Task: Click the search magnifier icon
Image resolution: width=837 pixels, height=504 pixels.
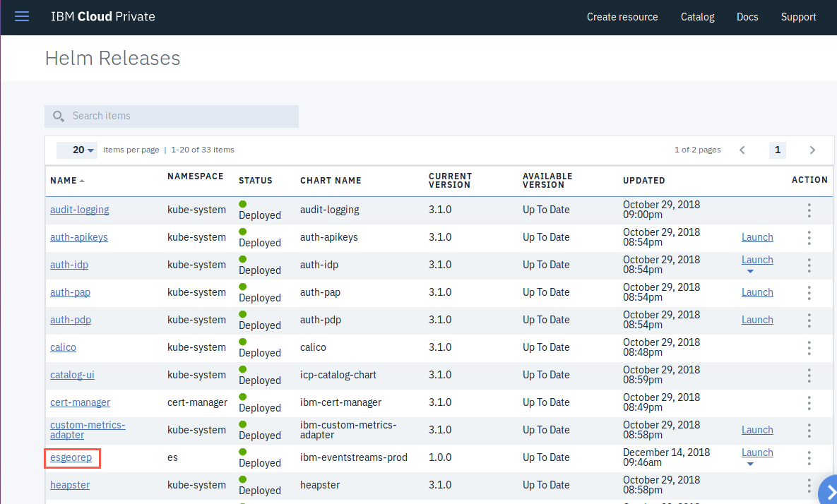Action: (x=58, y=116)
